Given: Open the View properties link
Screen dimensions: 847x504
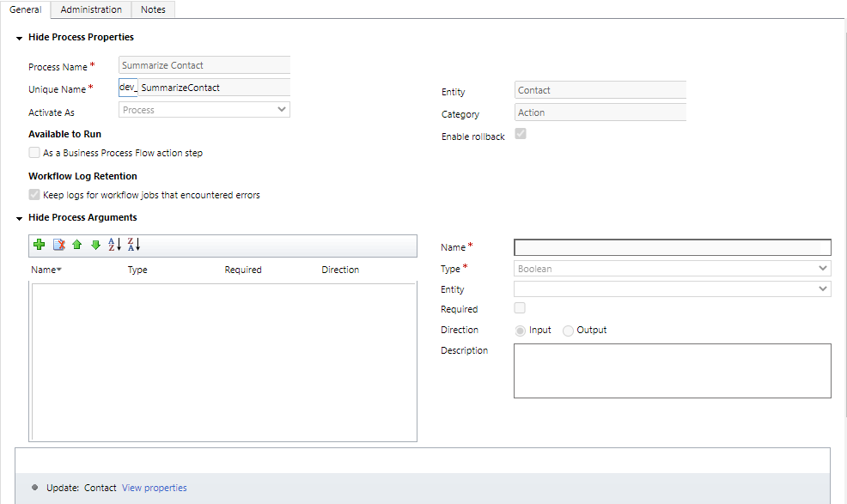Looking at the screenshot, I should point(154,488).
